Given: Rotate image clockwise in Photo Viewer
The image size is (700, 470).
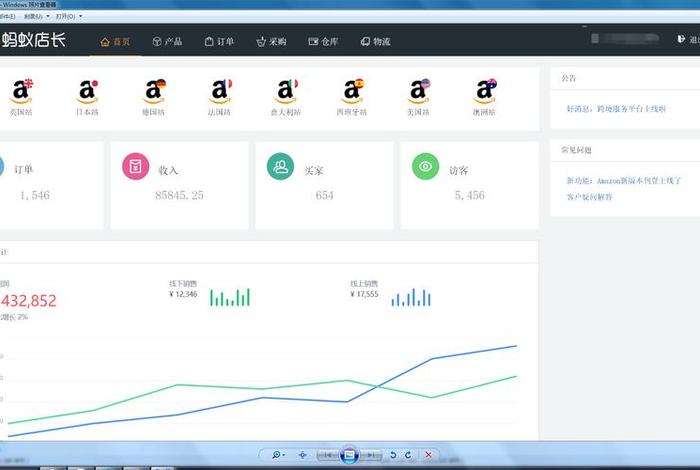Looking at the screenshot, I should pyautogui.click(x=408, y=455).
